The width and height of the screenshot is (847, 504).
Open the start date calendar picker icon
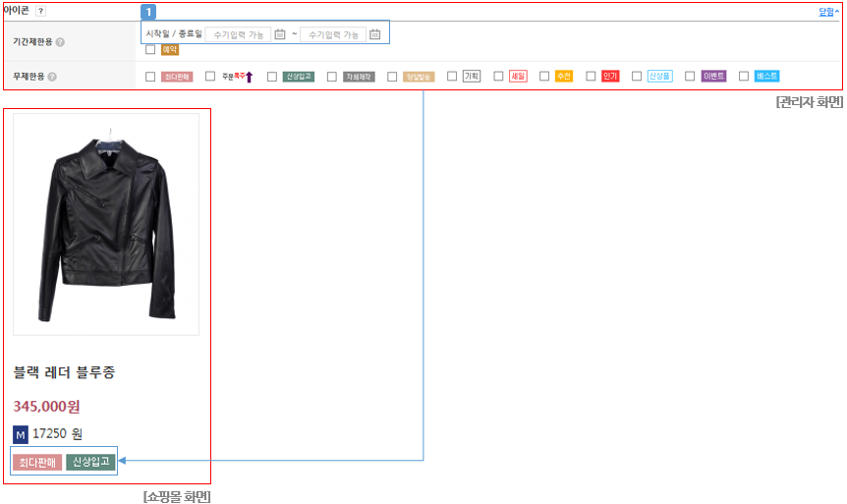click(x=280, y=34)
